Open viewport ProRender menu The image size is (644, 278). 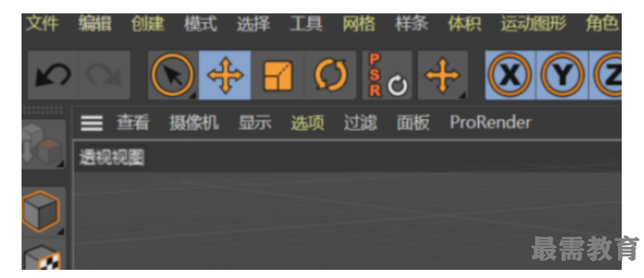[490, 123]
